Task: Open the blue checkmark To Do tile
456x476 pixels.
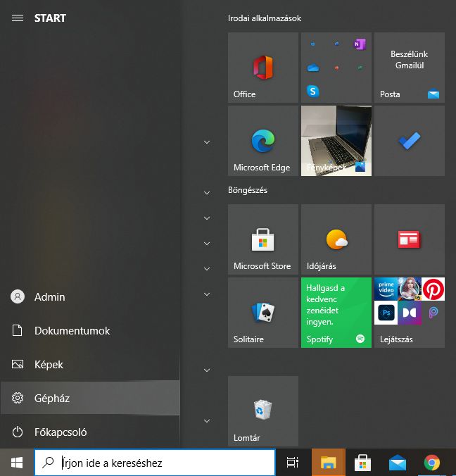Action: 410,141
